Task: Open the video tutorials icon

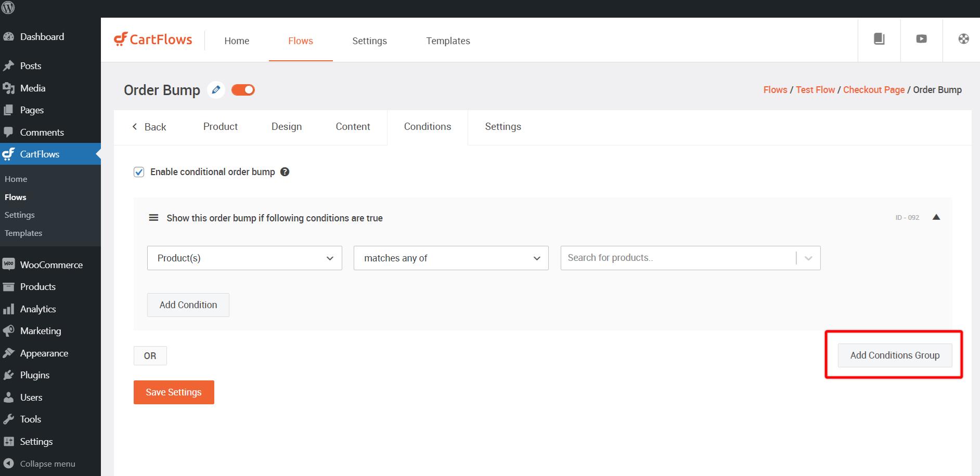Action: tap(921, 39)
